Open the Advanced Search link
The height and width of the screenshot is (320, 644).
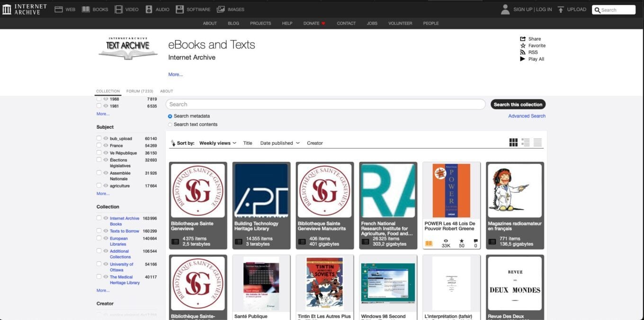[527, 116]
